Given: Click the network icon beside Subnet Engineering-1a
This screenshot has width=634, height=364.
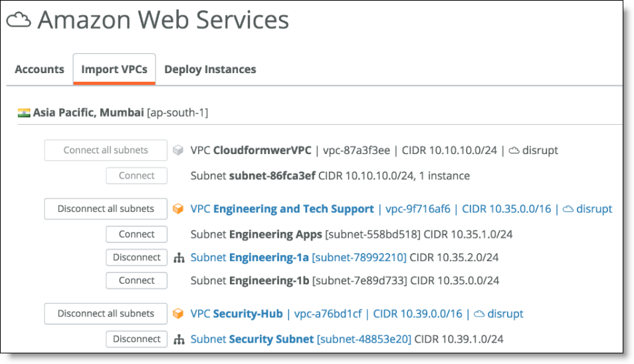Looking at the screenshot, I should pos(179,258).
